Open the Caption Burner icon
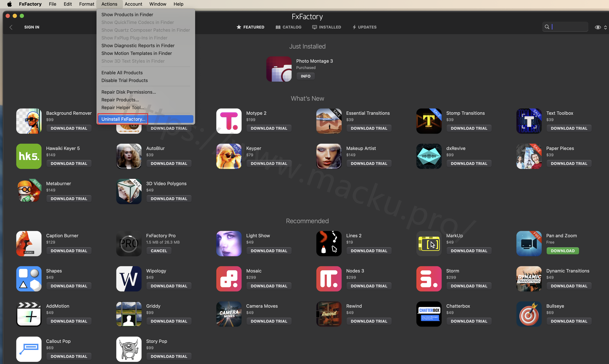609x364 pixels. click(x=29, y=244)
